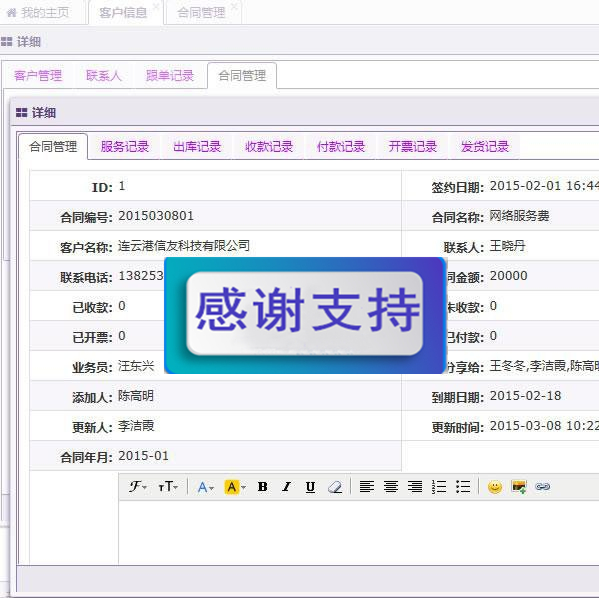Open the text color picker dropdown
The width and height of the screenshot is (599, 598).
tap(206, 487)
